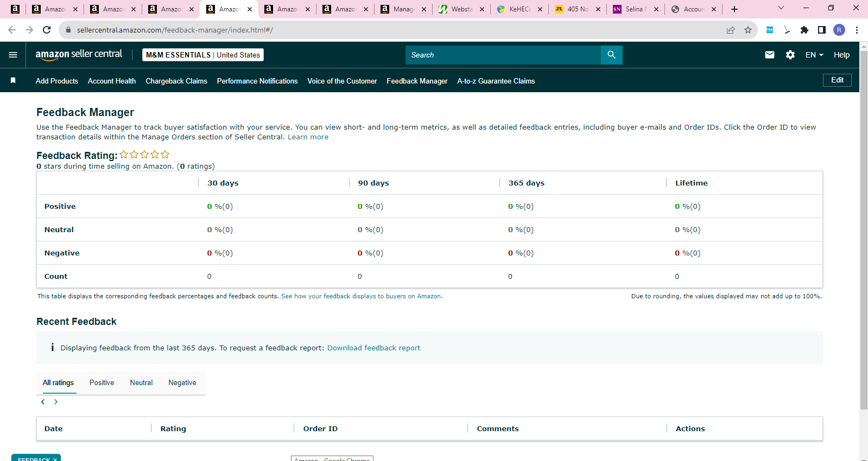The height and width of the screenshot is (461, 868).
Task: Click the next page chevron in Recent Feedback
Action: [x=56, y=402]
